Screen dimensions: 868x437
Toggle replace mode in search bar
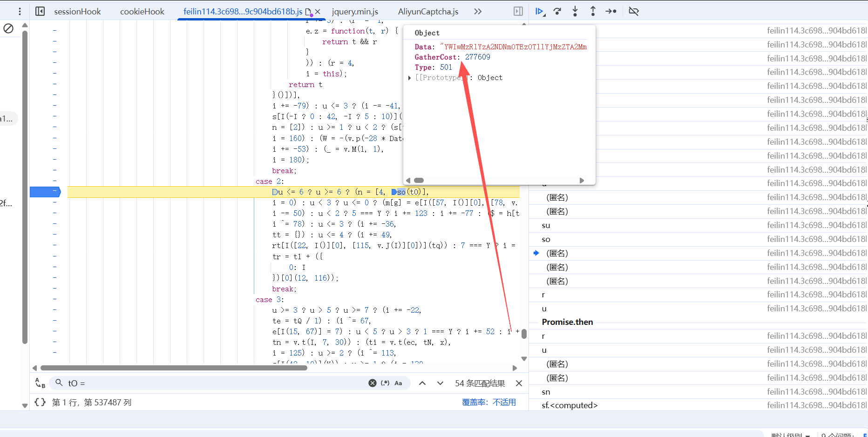coord(40,383)
